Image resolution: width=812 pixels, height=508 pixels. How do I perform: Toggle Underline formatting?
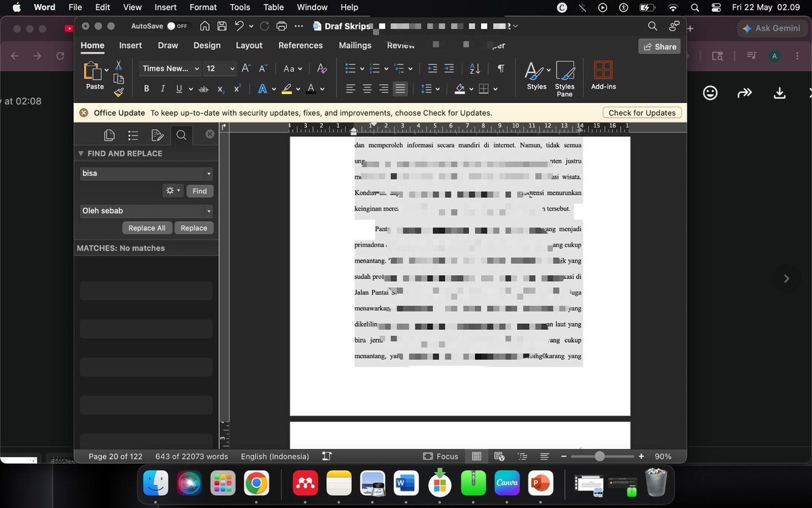pyautogui.click(x=179, y=89)
